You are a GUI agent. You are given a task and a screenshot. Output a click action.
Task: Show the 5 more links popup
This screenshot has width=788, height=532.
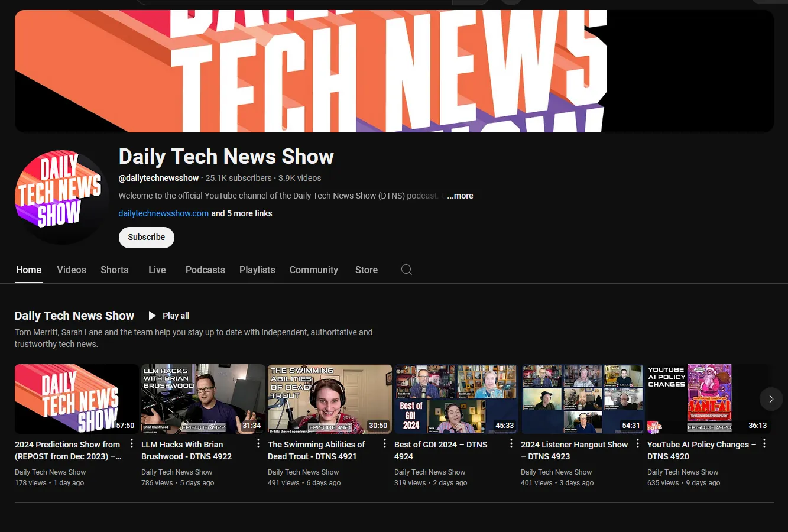coord(242,213)
